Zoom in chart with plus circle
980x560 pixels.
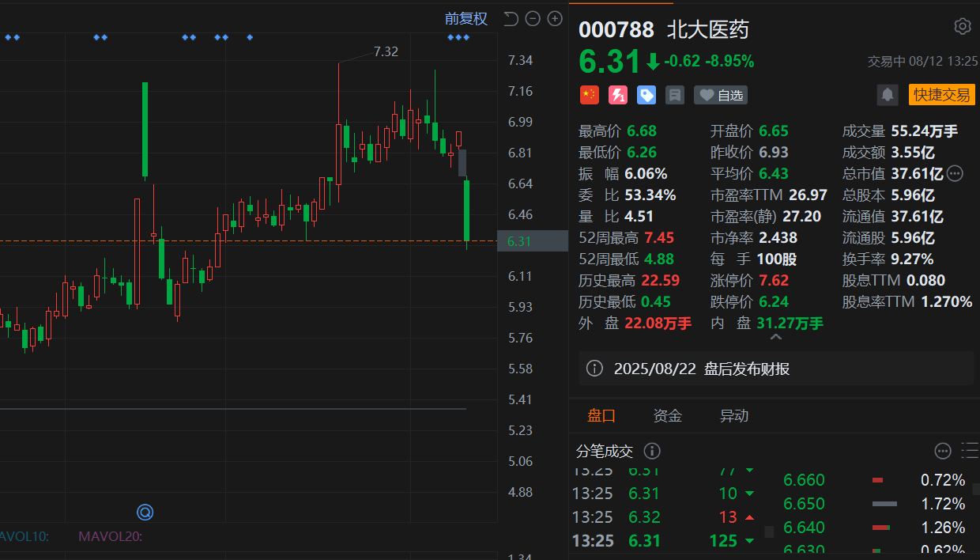[555, 18]
